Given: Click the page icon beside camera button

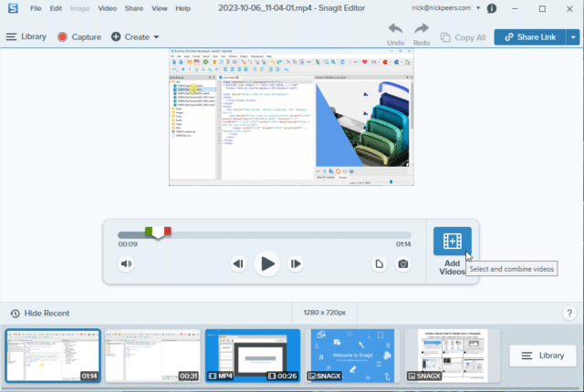Looking at the screenshot, I should [380, 263].
